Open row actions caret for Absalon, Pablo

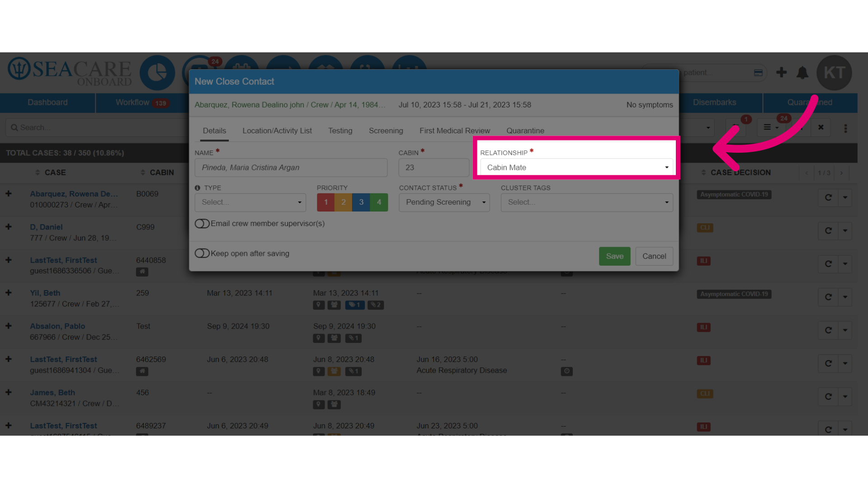click(845, 330)
